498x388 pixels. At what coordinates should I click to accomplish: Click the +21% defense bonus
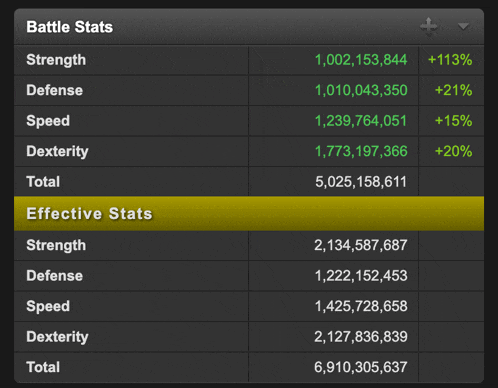pyautogui.click(x=453, y=91)
